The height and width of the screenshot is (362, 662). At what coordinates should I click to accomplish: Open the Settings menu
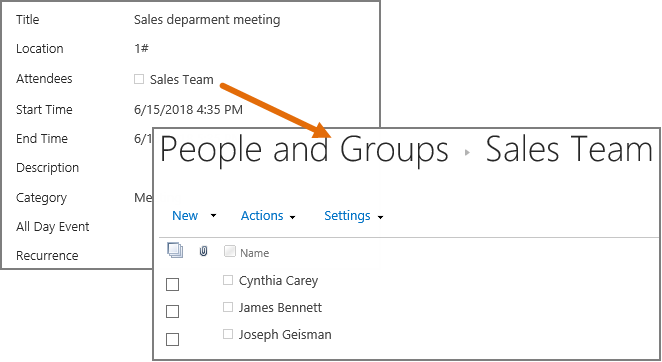(x=347, y=216)
